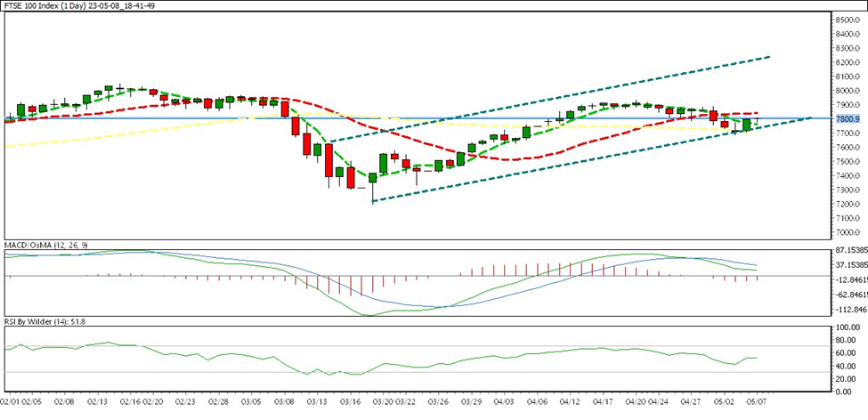Click the 8100.0 price axis label

click(x=847, y=77)
